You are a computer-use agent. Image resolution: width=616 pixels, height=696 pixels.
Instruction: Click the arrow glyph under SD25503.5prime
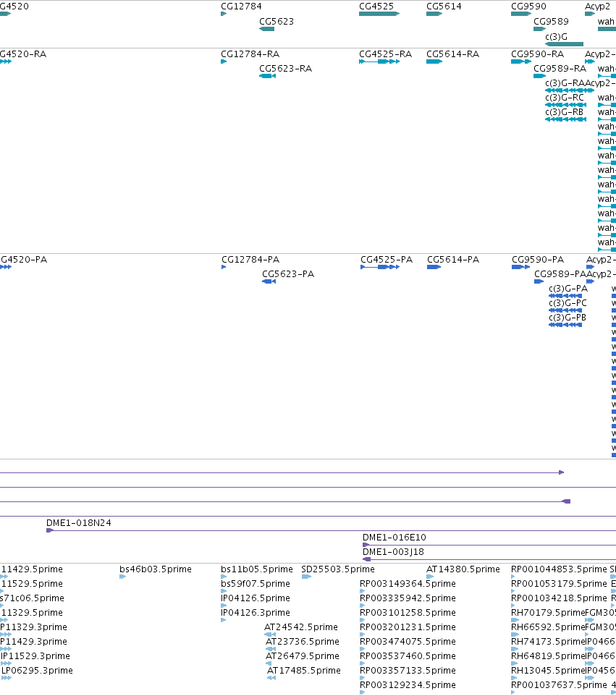(x=306, y=577)
